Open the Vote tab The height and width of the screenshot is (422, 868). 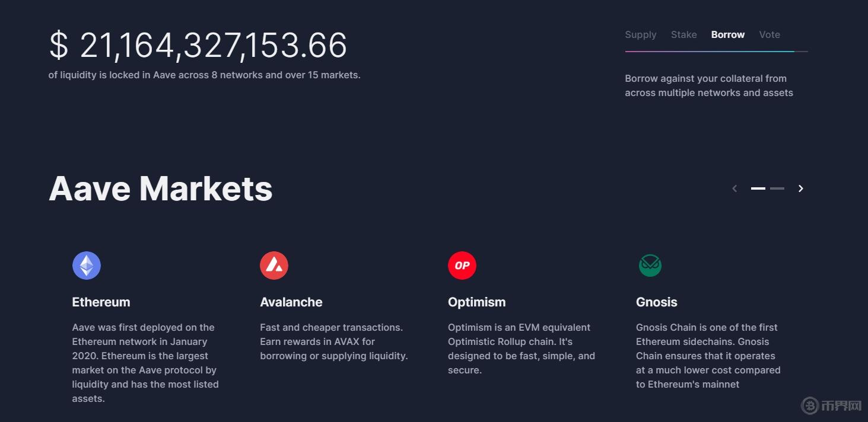pyautogui.click(x=770, y=34)
